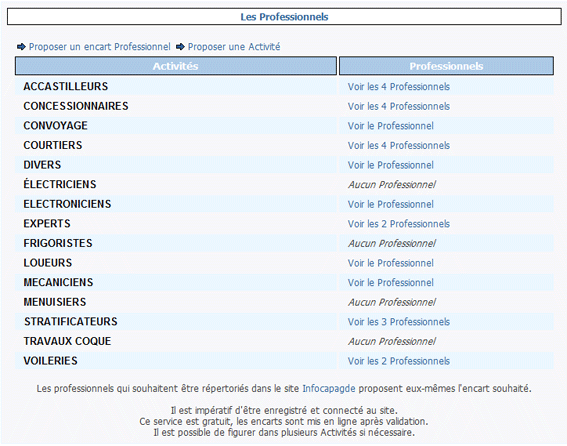View the 2 professionals for EXPERTS
Image resolution: width=567 pixels, height=446 pixels.
398,224
